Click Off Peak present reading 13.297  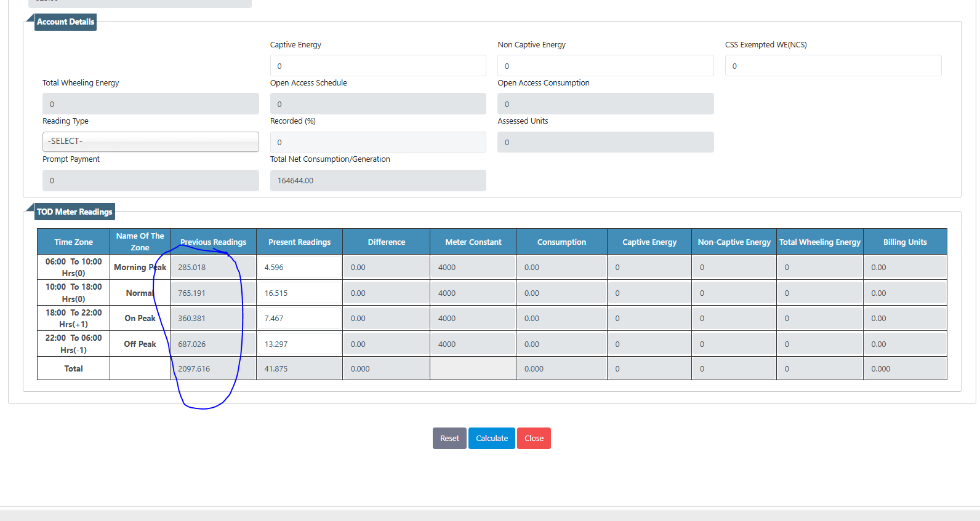click(x=299, y=344)
